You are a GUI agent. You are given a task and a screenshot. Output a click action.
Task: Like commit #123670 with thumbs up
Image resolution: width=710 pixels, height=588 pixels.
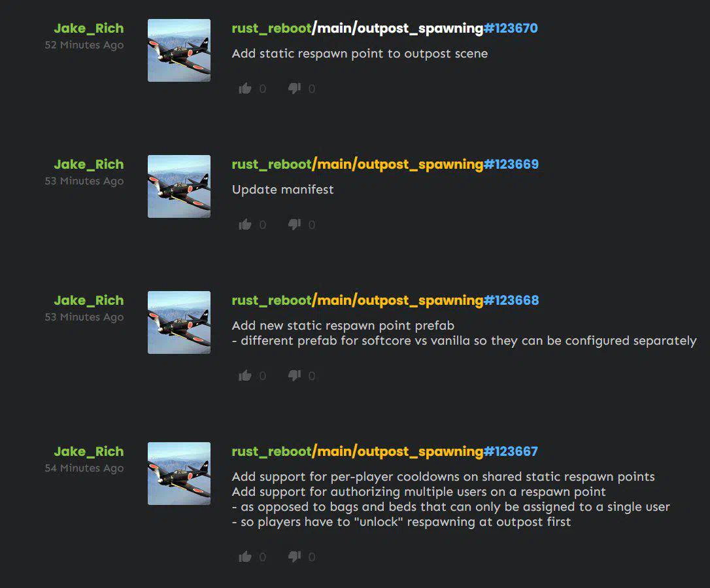[x=245, y=88]
